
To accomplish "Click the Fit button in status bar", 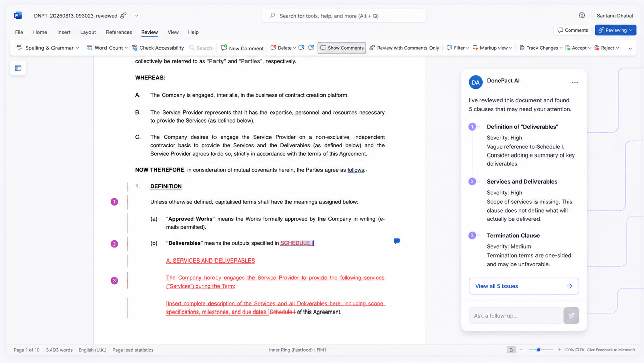I will tap(580, 350).
